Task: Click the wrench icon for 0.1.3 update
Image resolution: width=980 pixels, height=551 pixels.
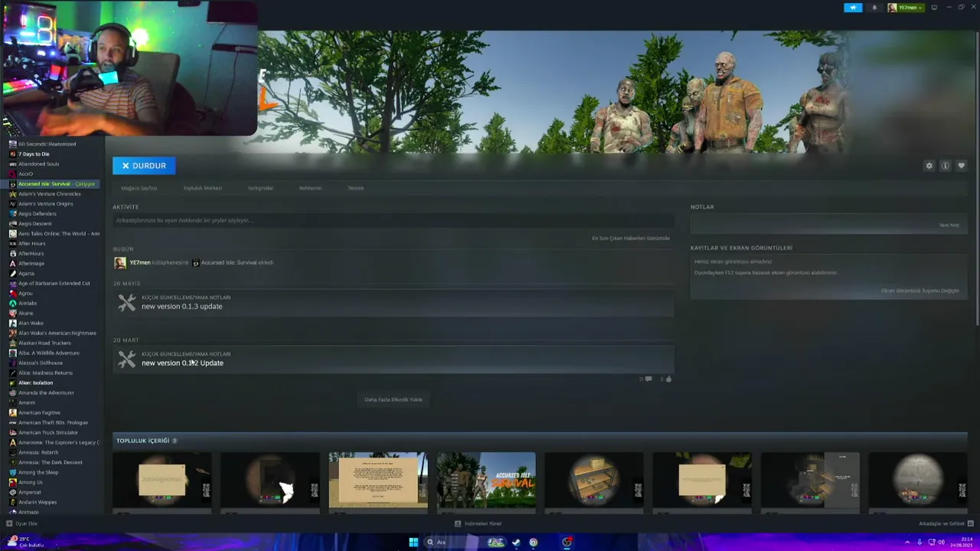Action: click(126, 302)
